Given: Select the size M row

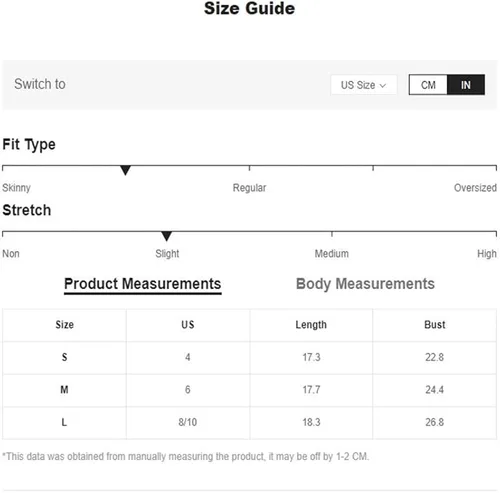Looking at the screenshot, I should (x=249, y=390).
